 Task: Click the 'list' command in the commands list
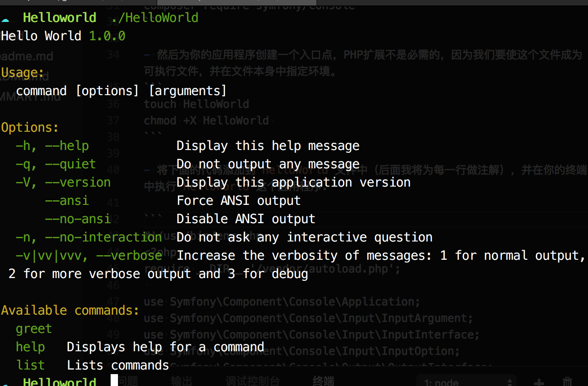30,365
